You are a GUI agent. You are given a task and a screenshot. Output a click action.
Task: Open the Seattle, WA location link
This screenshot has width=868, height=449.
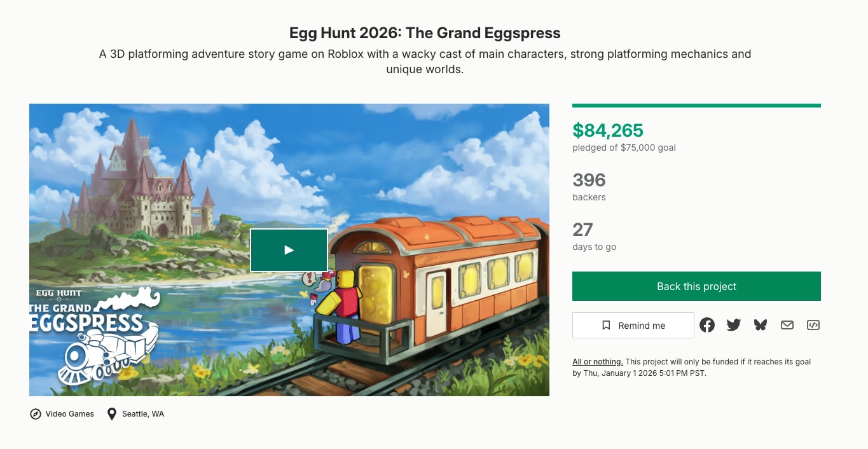pyautogui.click(x=143, y=414)
